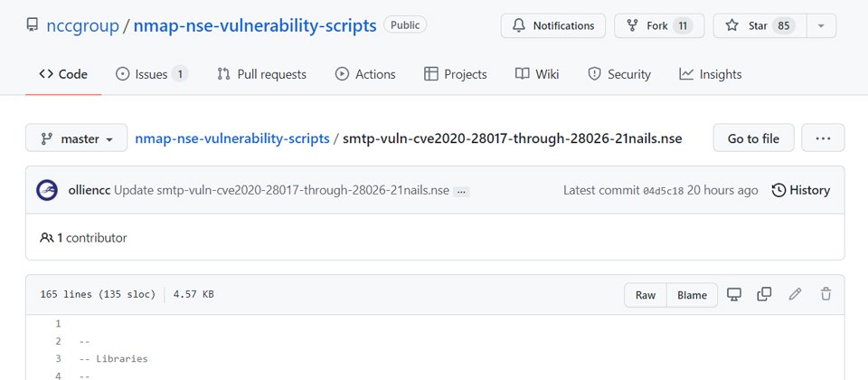Click nmap-nse-vulnerability-scripts in the breadcrumb path

[x=232, y=138]
